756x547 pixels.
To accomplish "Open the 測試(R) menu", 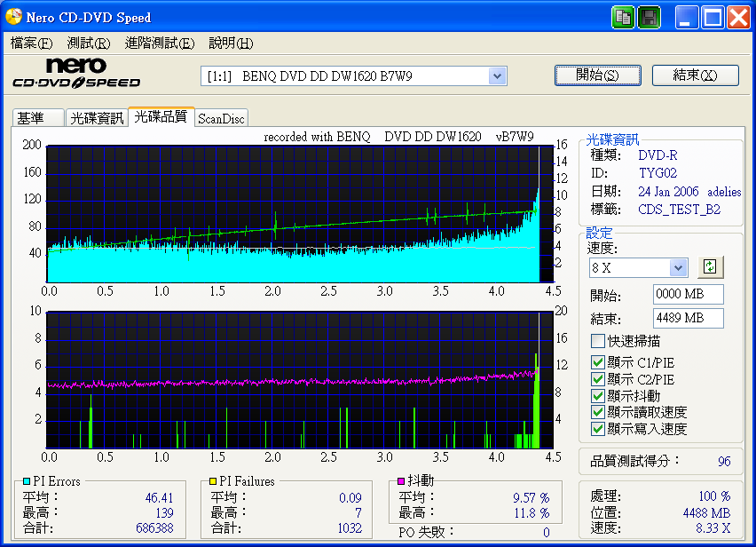I will [88, 44].
